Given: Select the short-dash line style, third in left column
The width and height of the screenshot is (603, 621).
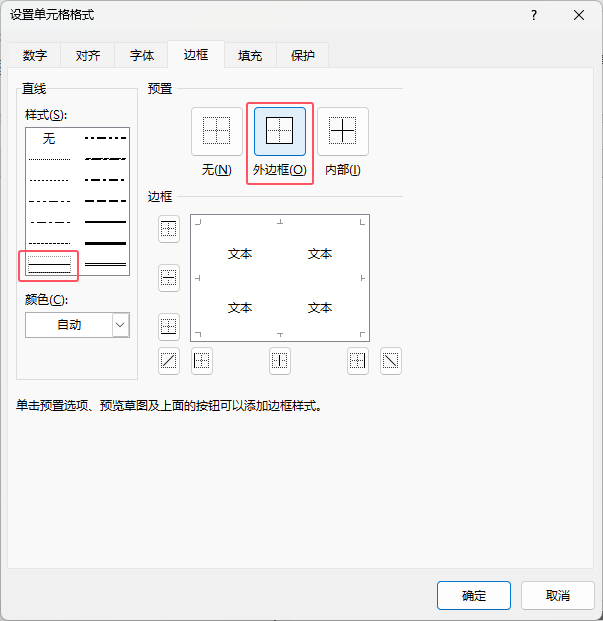Looking at the screenshot, I should [49, 180].
